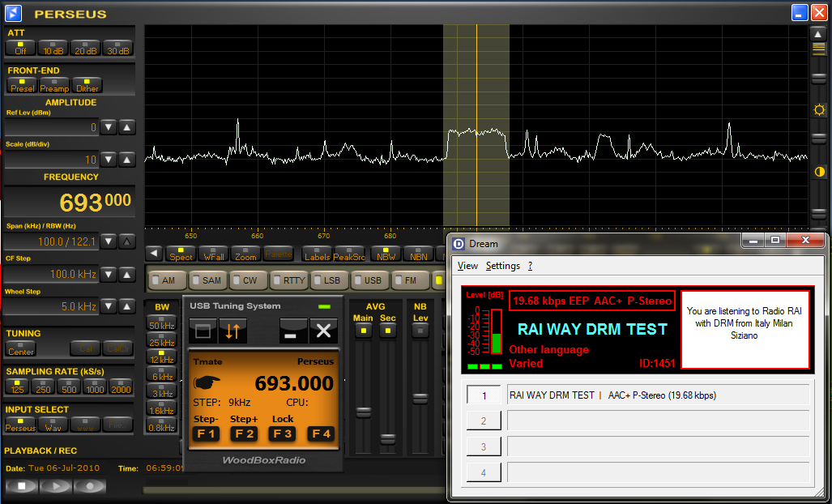Toggle the Preamp front-end button
The height and width of the screenshot is (504, 832).
click(x=54, y=85)
